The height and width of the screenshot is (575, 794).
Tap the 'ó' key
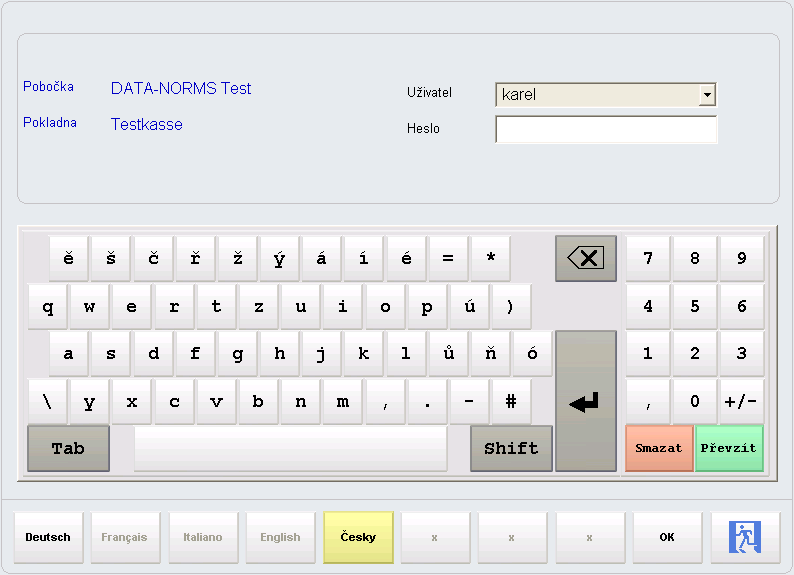point(533,354)
